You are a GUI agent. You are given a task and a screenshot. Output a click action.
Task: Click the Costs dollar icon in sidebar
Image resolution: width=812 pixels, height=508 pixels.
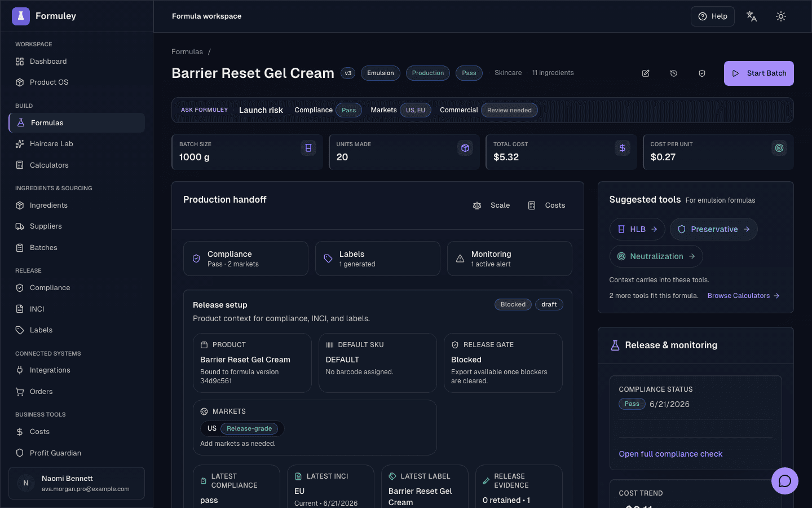click(20, 432)
